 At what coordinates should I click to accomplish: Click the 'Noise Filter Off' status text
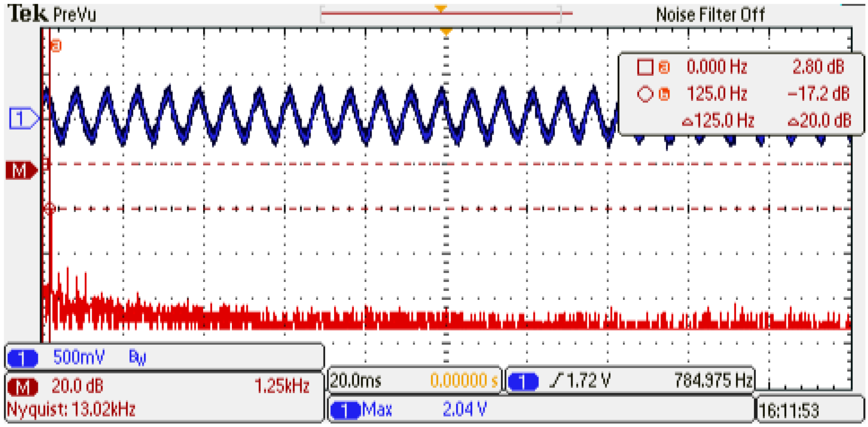711,15
